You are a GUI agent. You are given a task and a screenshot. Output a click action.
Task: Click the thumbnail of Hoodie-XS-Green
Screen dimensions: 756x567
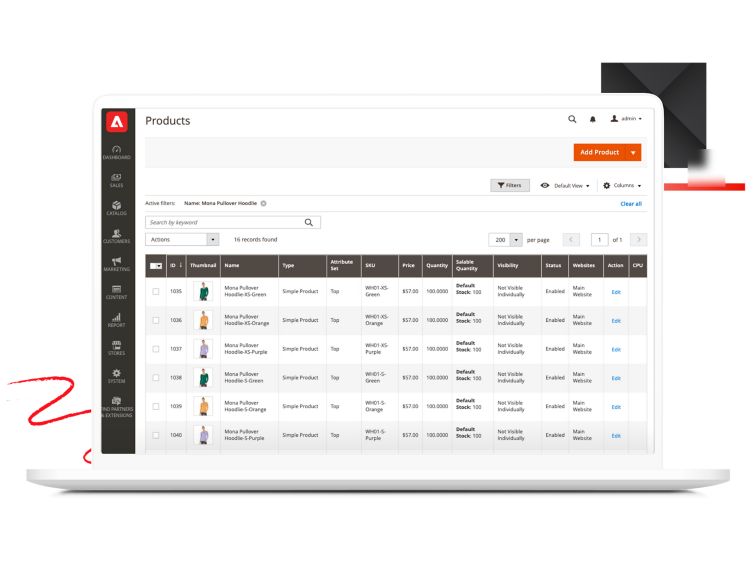click(203, 291)
